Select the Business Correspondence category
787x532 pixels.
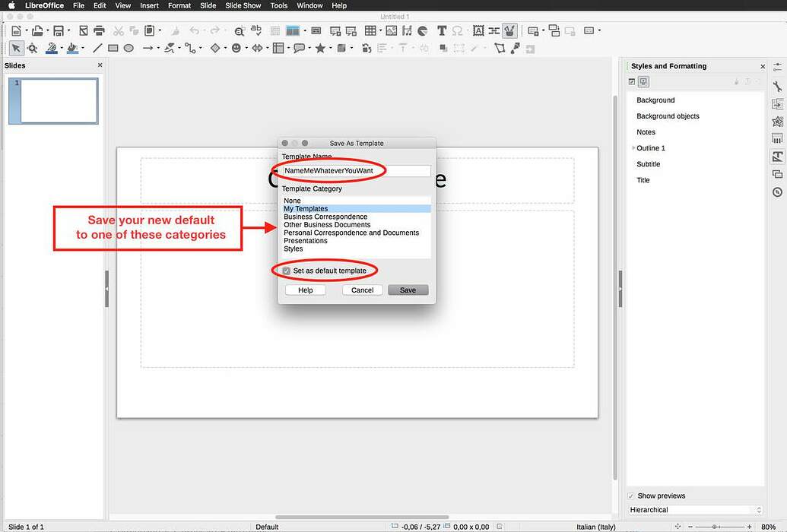coord(357,217)
